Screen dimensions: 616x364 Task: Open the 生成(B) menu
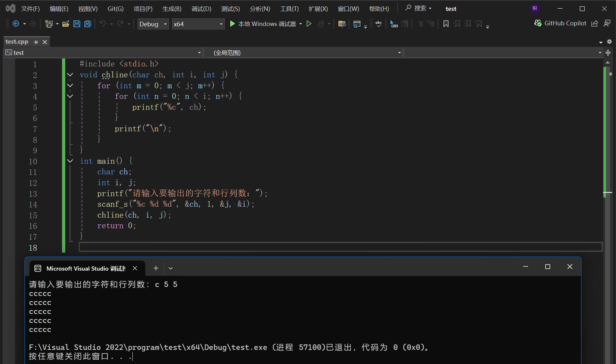[x=172, y=9]
